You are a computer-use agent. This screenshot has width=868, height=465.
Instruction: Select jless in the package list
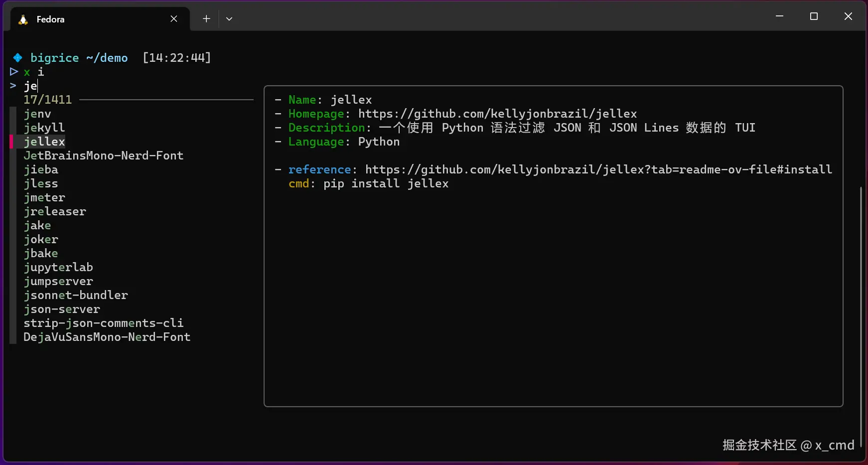pyautogui.click(x=41, y=184)
